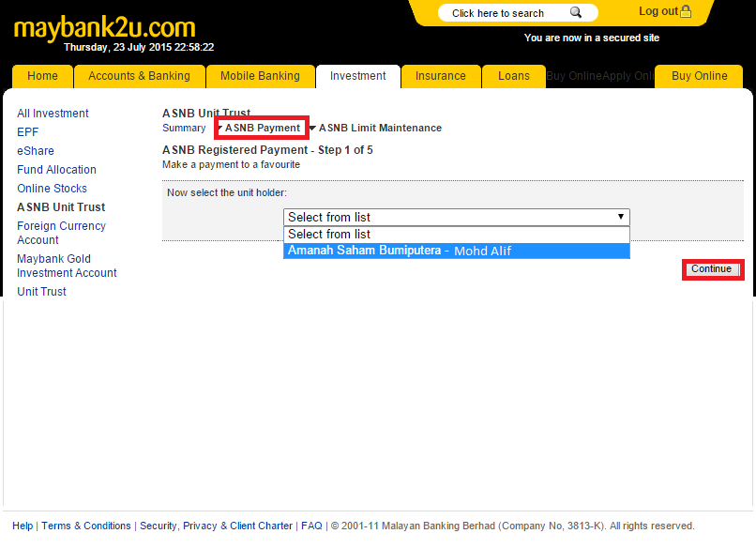The width and height of the screenshot is (756, 549).
Task: Go to EPF in sidebar
Action: [x=28, y=132]
